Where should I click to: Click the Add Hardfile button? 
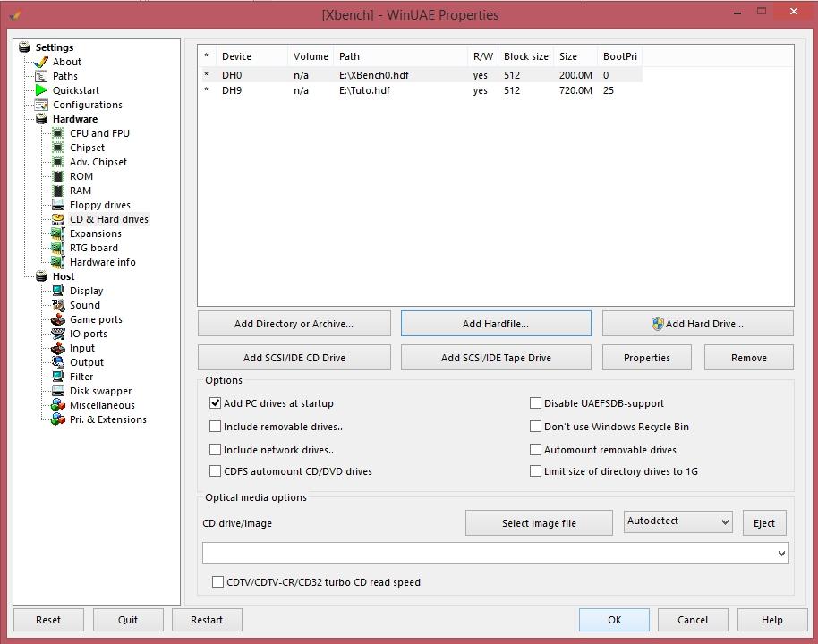(496, 324)
